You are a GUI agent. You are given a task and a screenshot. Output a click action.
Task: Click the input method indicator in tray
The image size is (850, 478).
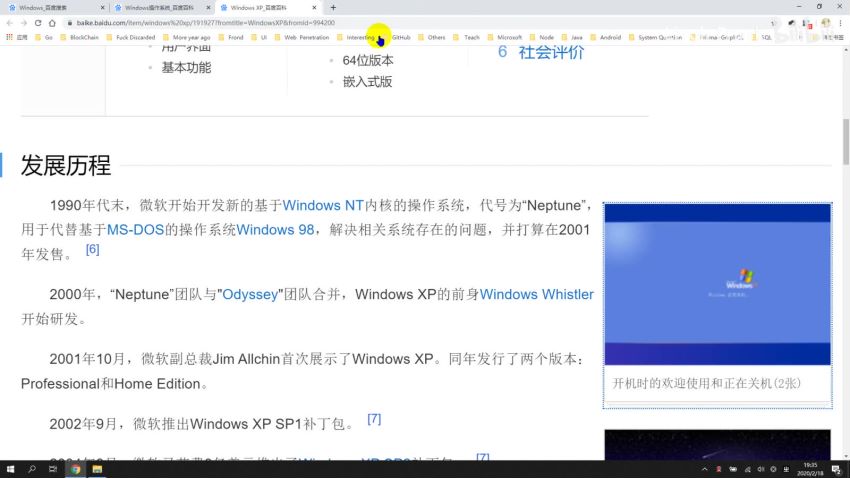786,469
